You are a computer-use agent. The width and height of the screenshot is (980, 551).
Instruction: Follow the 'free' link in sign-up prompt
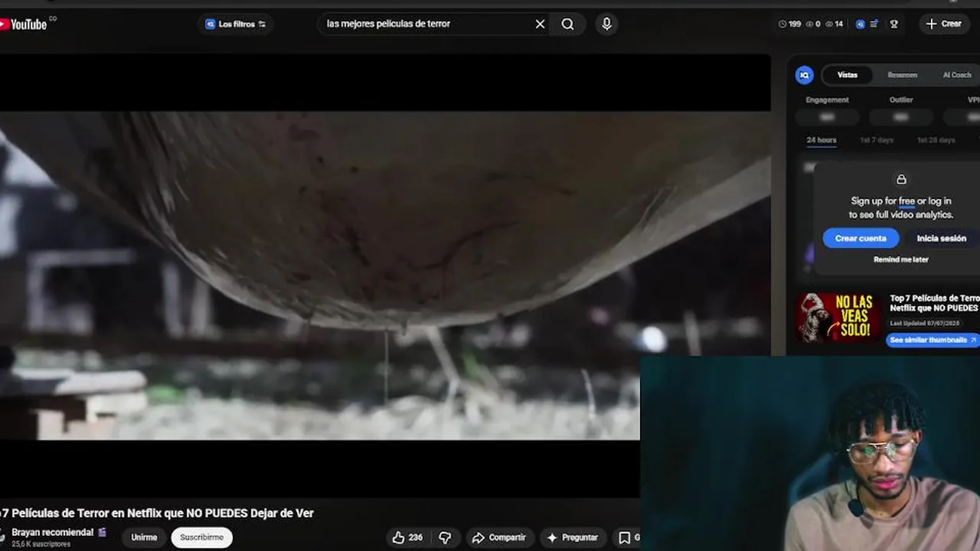tap(906, 201)
